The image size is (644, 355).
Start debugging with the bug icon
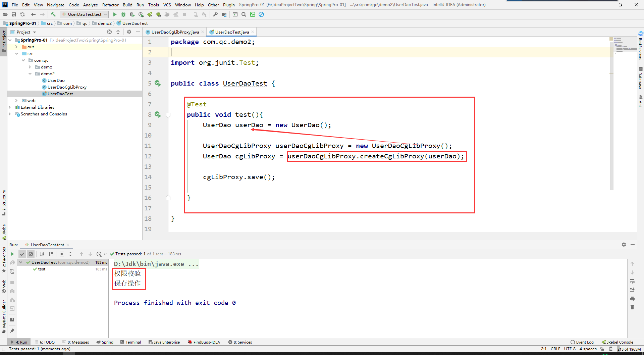pyautogui.click(x=123, y=14)
